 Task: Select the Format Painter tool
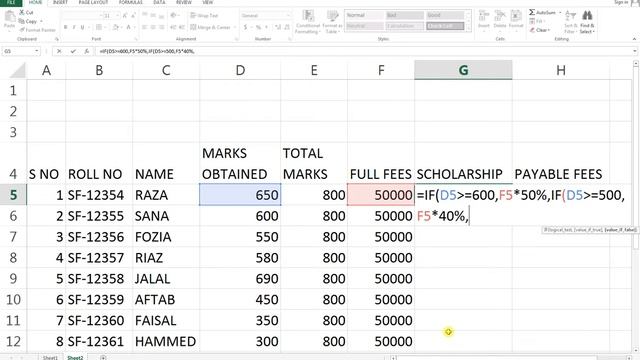point(37,30)
